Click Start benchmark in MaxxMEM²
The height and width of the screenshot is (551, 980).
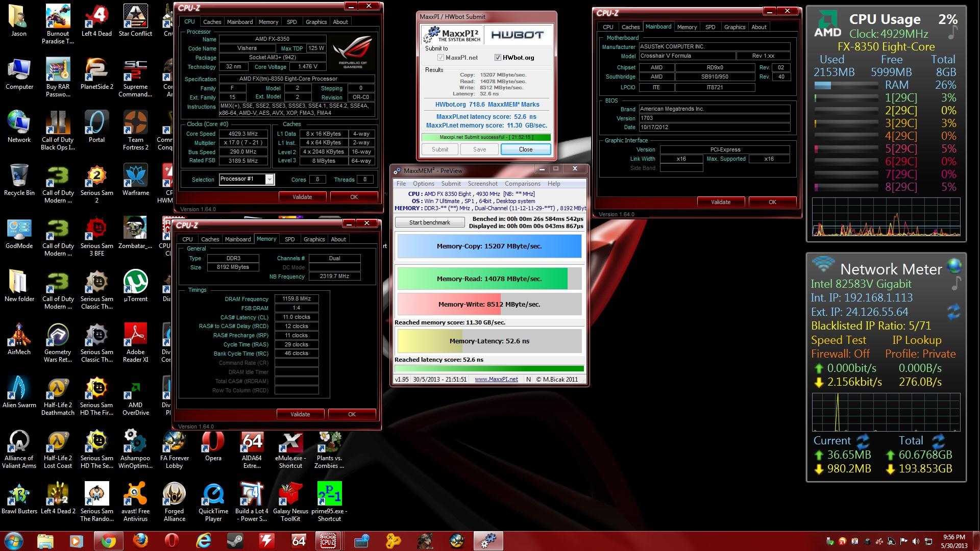coord(430,222)
